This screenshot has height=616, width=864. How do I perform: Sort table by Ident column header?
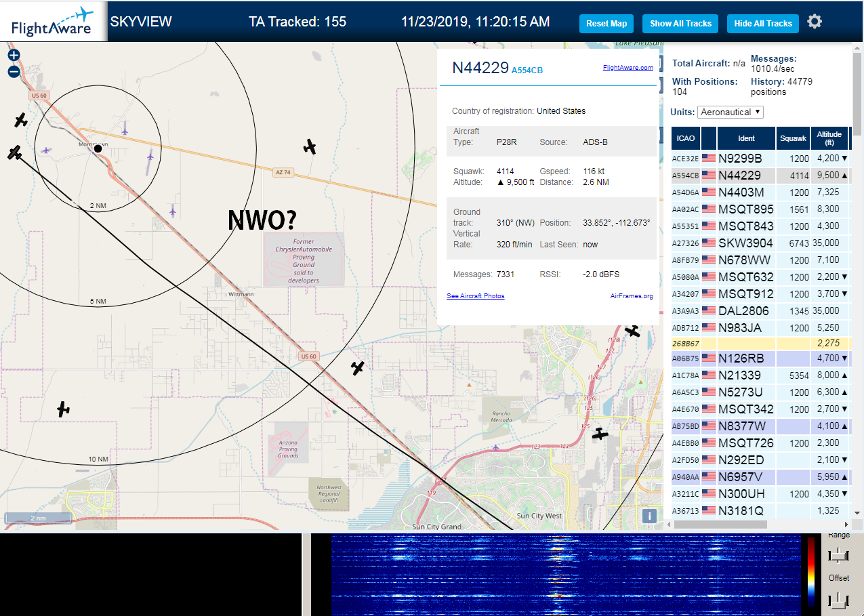746,138
